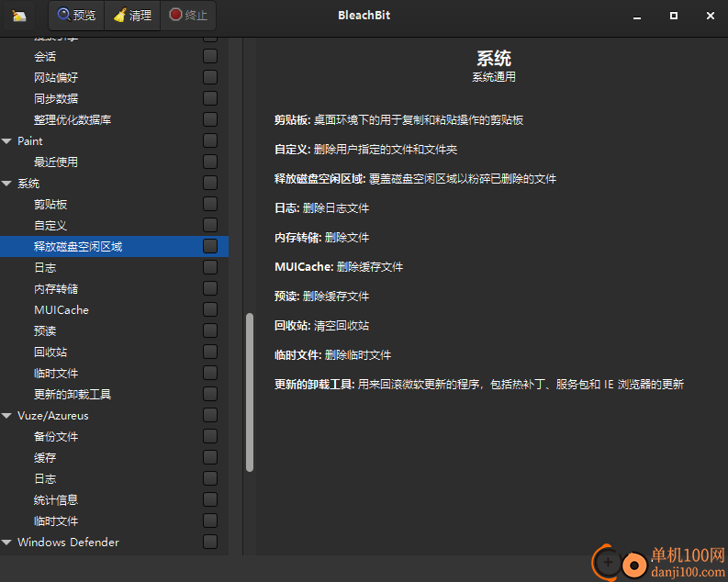Click the 终止 red stop button
Screen dimensions: 728x582
(188, 16)
